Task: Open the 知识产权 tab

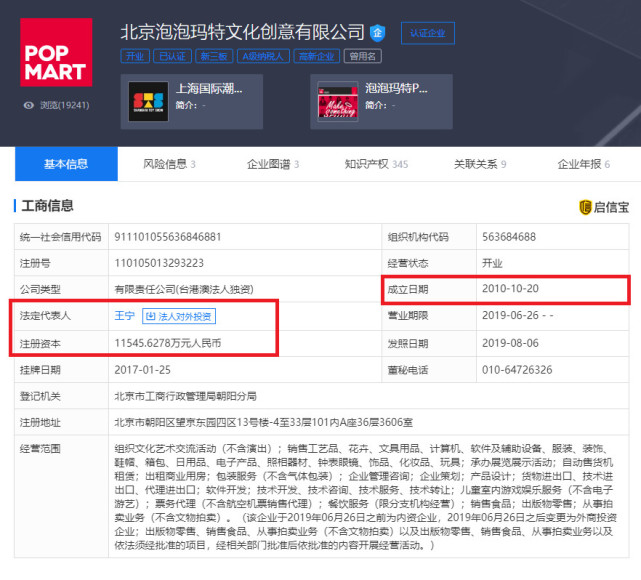Action: tap(376, 164)
